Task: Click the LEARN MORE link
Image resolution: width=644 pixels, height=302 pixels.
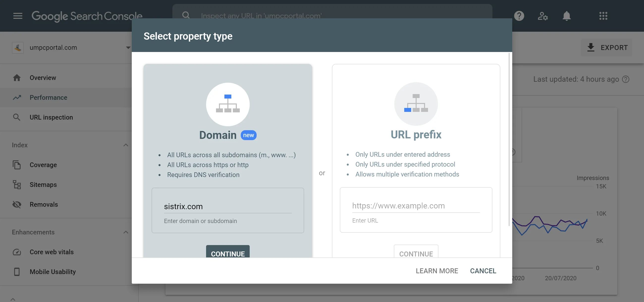Action: tap(437, 271)
